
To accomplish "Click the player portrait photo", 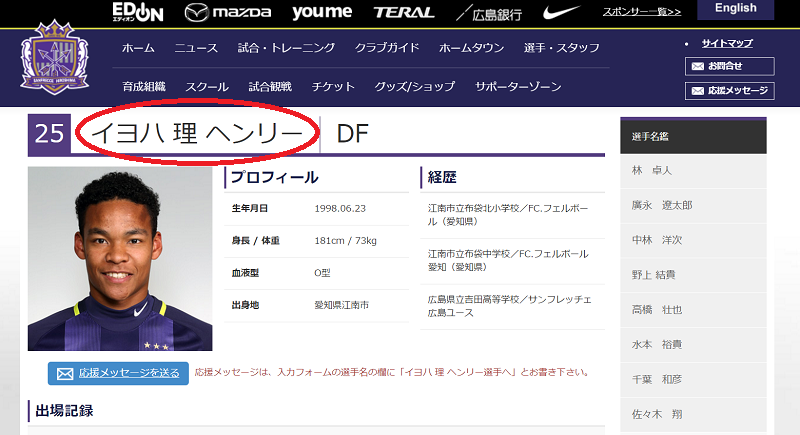I will (x=120, y=259).
